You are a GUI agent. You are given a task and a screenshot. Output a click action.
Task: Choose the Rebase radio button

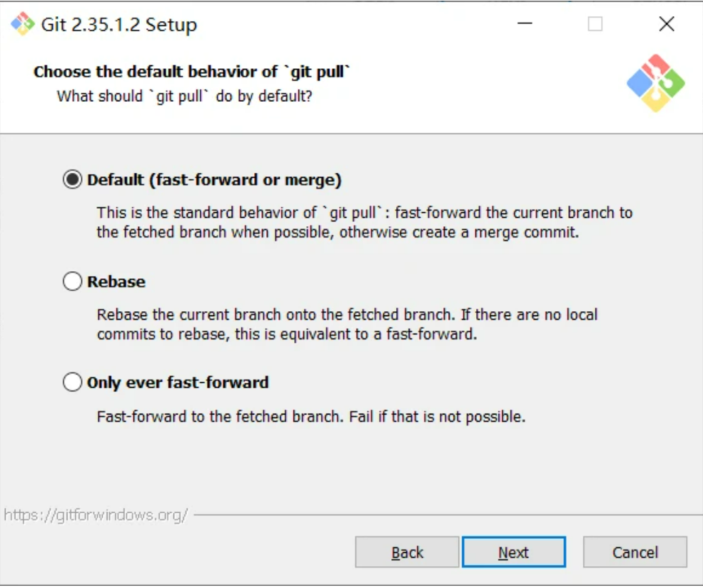tap(72, 282)
